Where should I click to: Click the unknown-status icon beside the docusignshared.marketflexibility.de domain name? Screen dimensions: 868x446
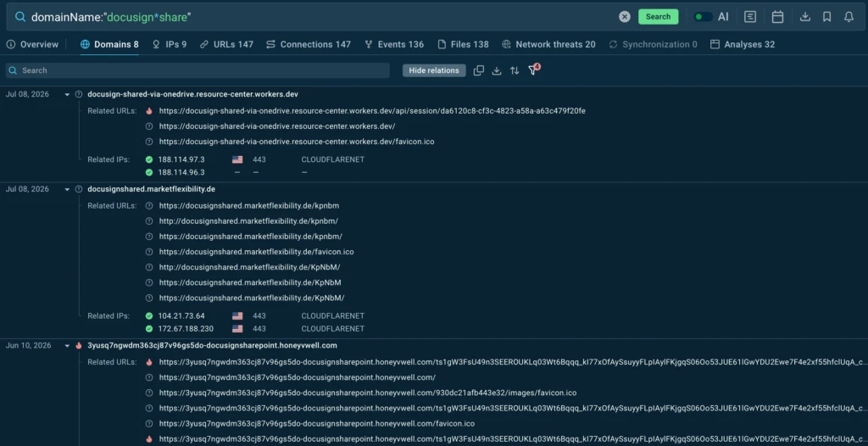(x=79, y=189)
